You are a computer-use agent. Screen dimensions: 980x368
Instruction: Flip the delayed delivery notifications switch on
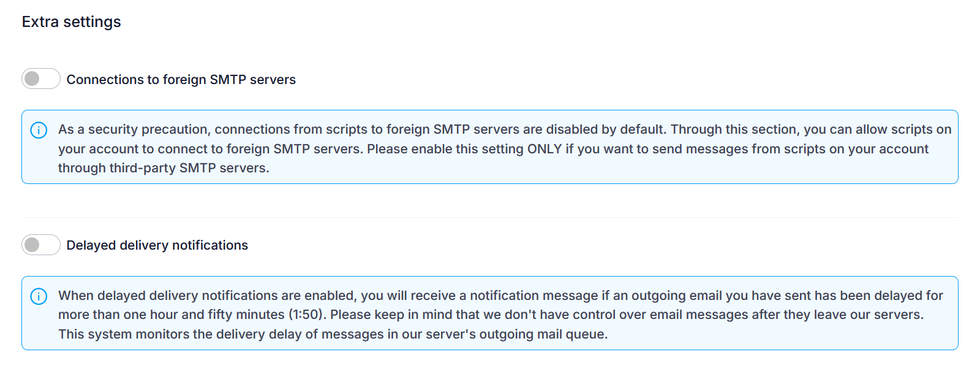[x=40, y=244]
